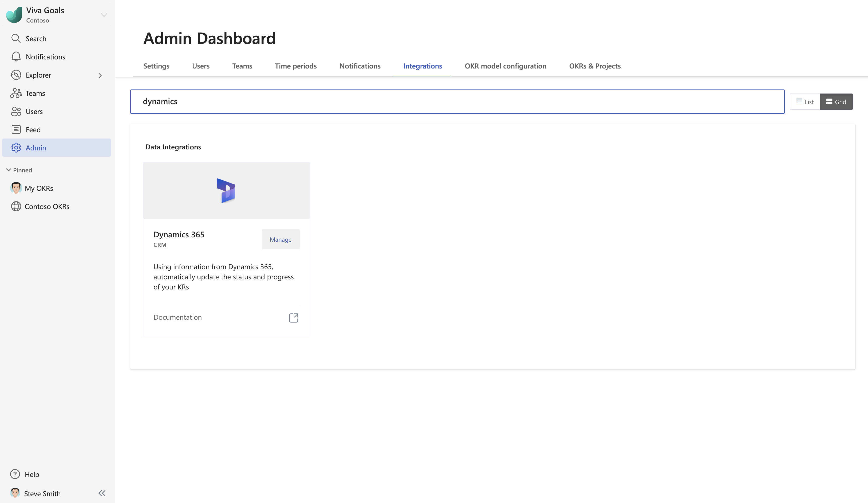Open Help at the bottom of sidebar

[31, 474]
